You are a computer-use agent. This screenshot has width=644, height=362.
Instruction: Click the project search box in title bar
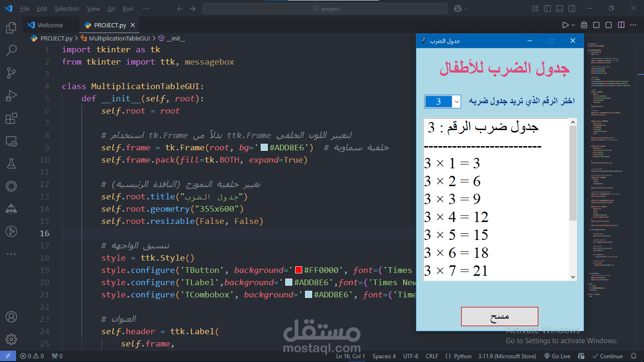coord(325,8)
